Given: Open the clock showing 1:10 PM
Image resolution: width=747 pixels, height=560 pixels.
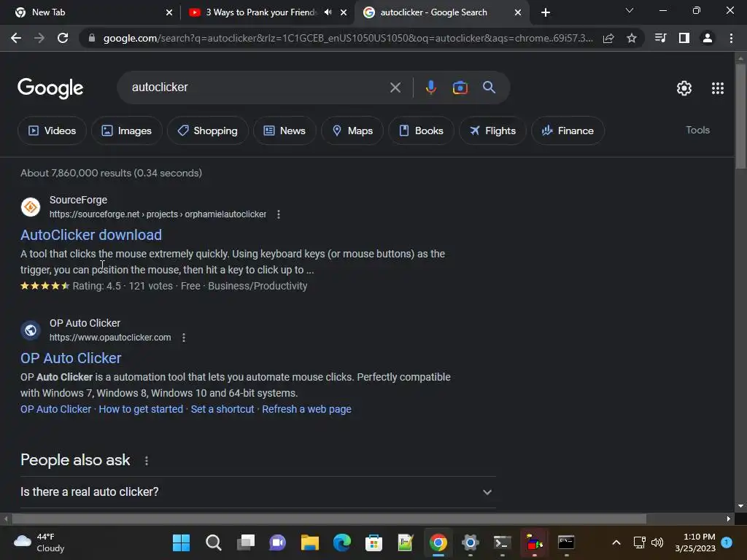Looking at the screenshot, I should [695, 542].
